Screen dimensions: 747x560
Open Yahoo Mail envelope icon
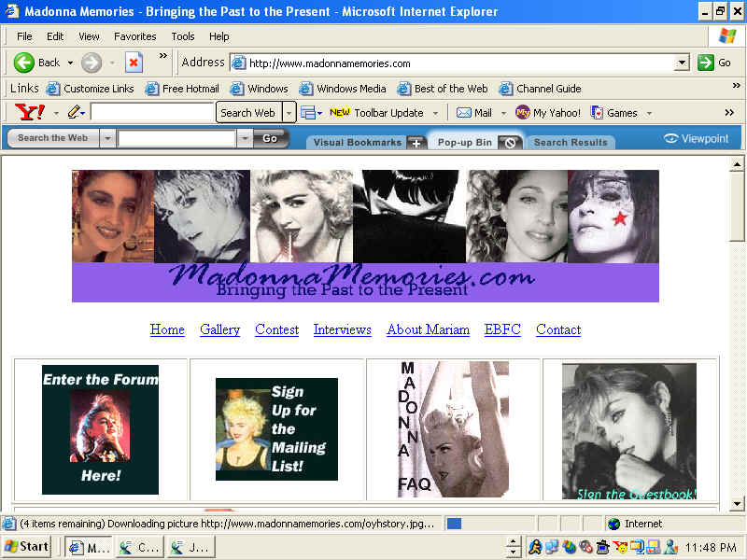click(463, 113)
